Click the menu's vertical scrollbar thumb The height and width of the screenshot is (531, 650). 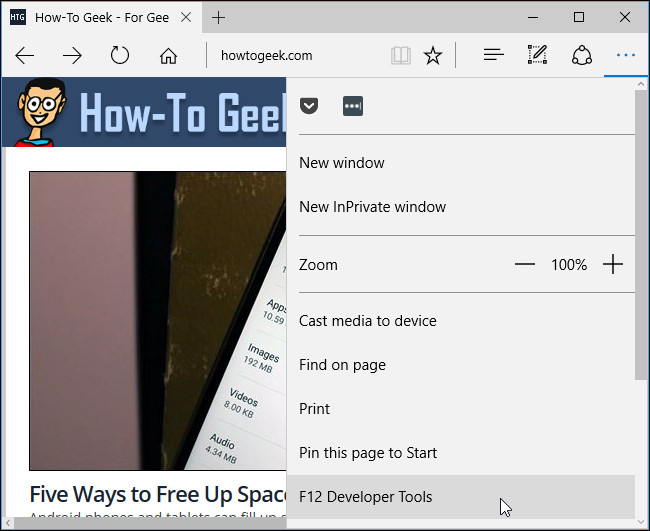(x=641, y=234)
